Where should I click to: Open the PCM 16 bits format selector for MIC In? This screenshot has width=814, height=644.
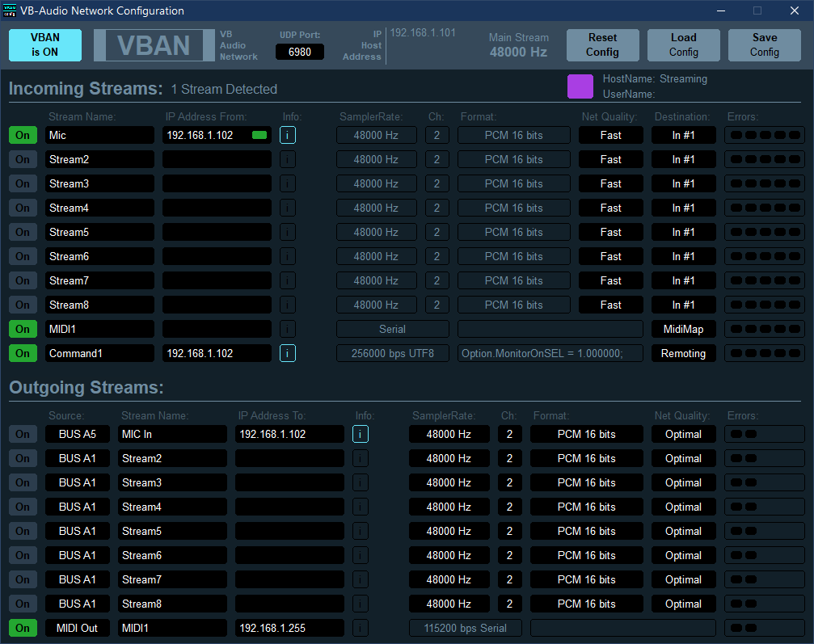coord(586,434)
